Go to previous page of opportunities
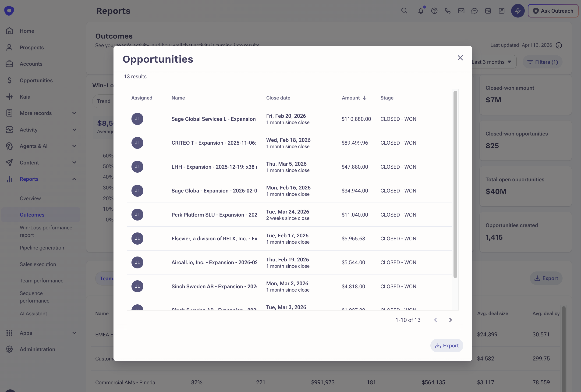The height and width of the screenshot is (392, 581). coord(435,320)
